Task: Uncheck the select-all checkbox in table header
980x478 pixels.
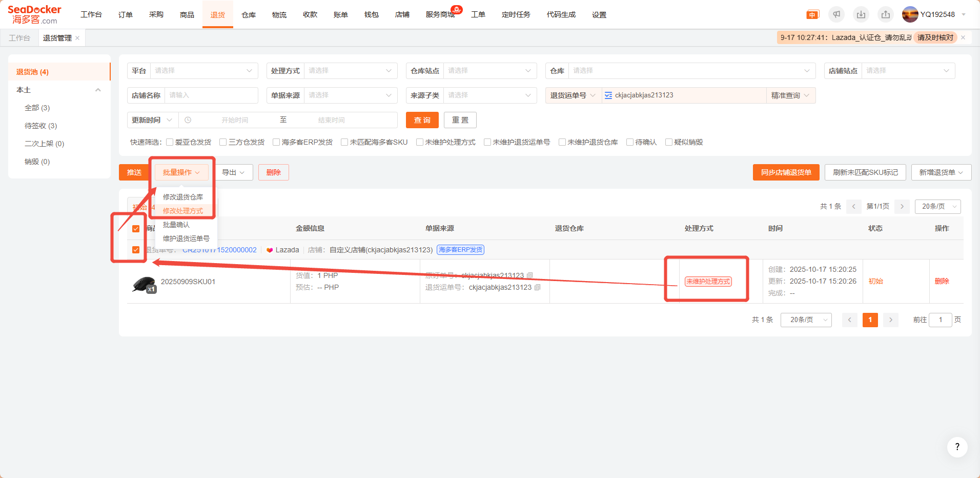Action: click(x=136, y=229)
